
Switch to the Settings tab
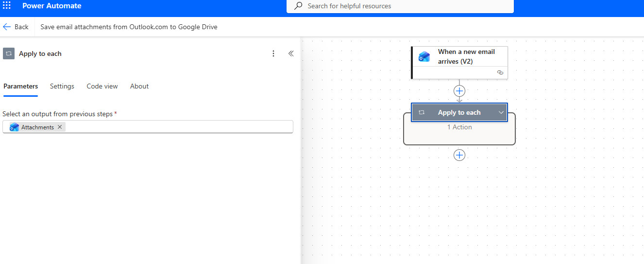(62, 86)
